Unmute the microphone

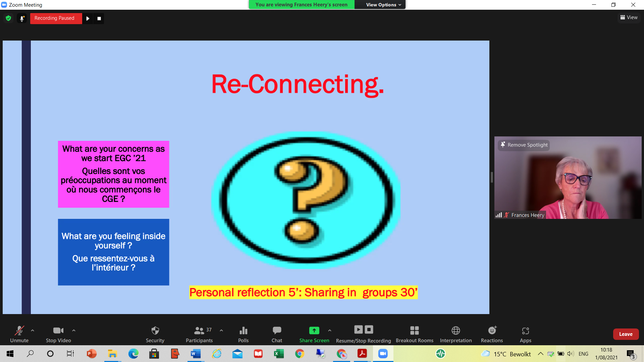(x=19, y=334)
